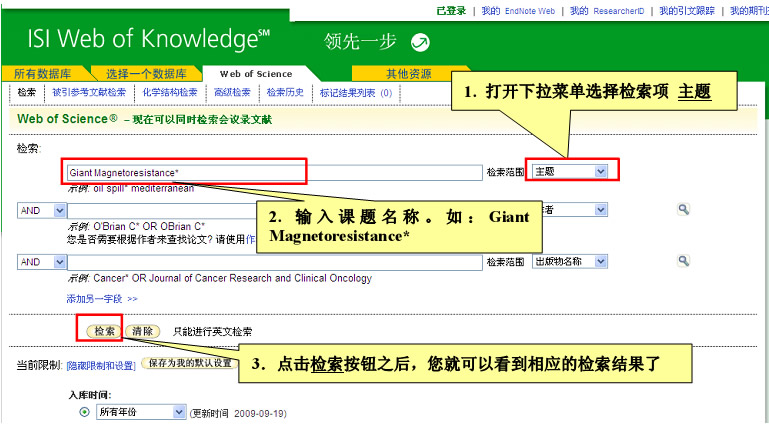The image size is (769, 434).
Task: Click the 清除 clear button
Action: tap(142, 331)
